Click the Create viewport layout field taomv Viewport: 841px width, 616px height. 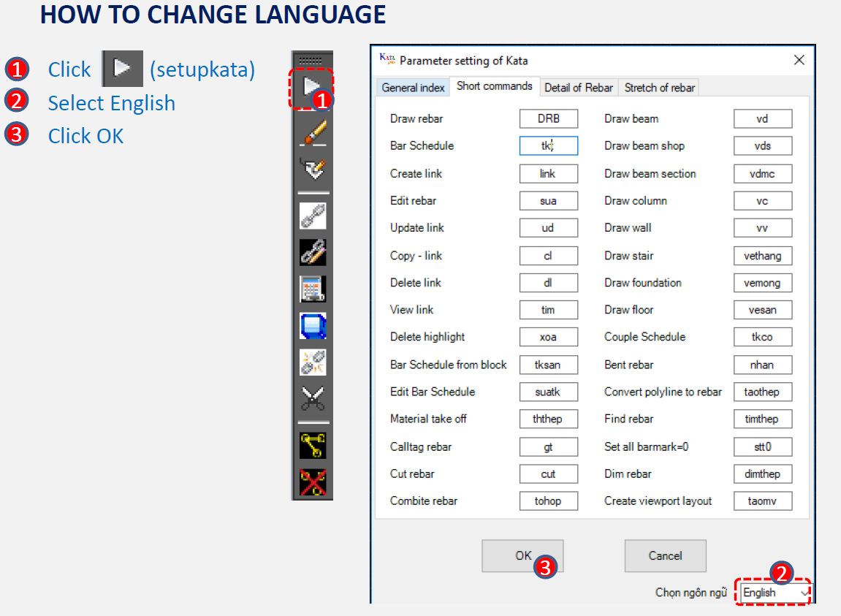(x=763, y=501)
